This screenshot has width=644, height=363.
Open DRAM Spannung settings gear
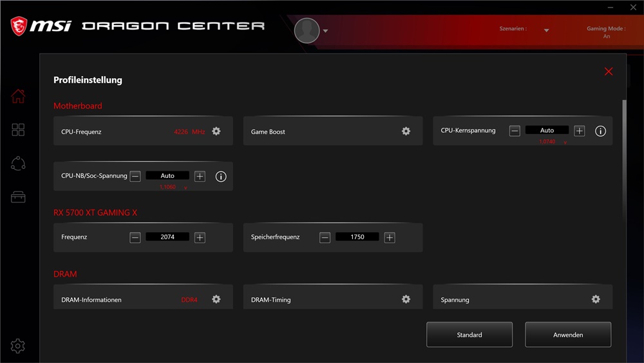[x=596, y=300]
